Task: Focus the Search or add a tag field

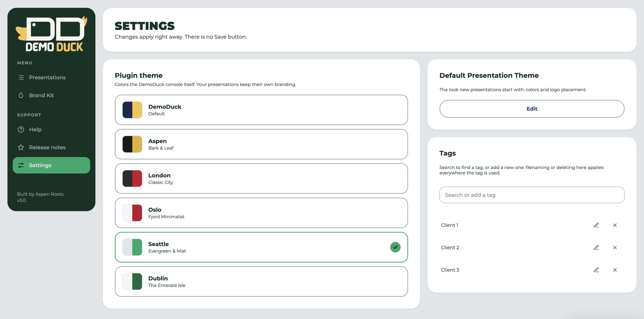Action: (x=532, y=195)
